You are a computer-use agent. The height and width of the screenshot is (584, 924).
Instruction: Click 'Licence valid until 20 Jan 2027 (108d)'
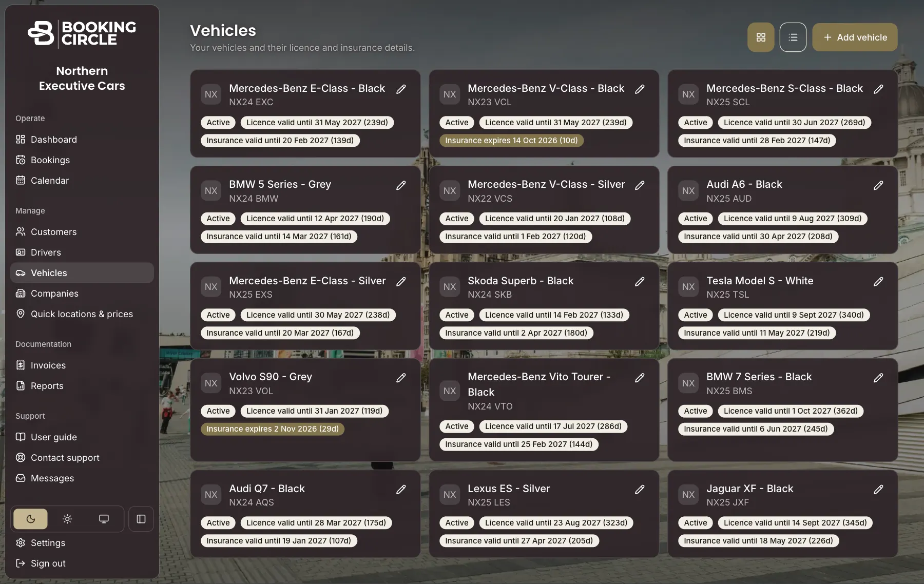click(x=555, y=219)
